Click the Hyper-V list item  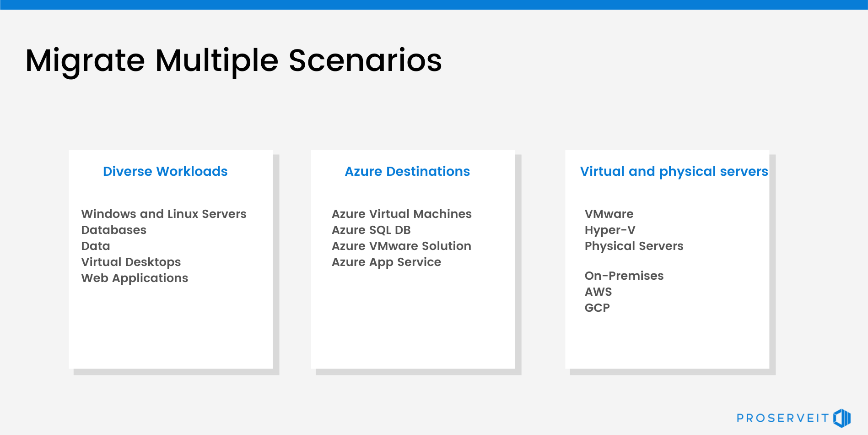coord(610,230)
